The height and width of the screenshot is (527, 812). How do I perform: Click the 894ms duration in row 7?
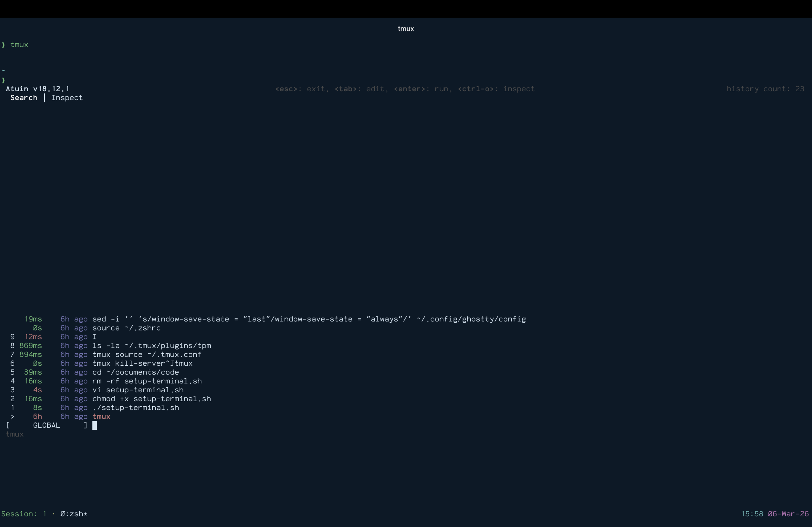pos(31,355)
